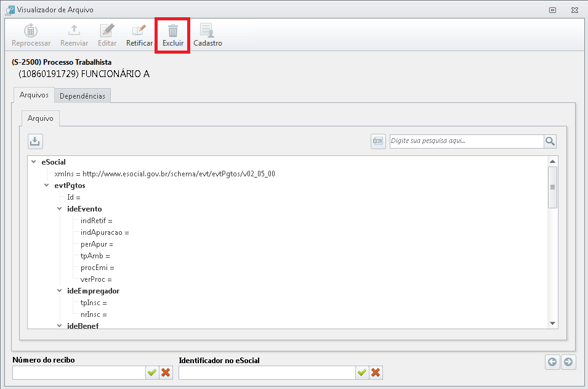Select the 'procEmi =' row
This screenshot has height=389, width=588.
[97, 268]
